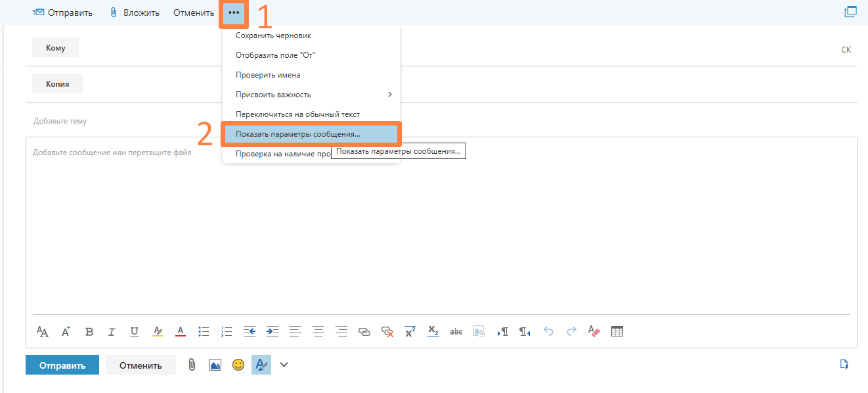This screenshot has height=393, width=868.
Task: Insert picture using the bottom image icon
Action: pos(215,365)
